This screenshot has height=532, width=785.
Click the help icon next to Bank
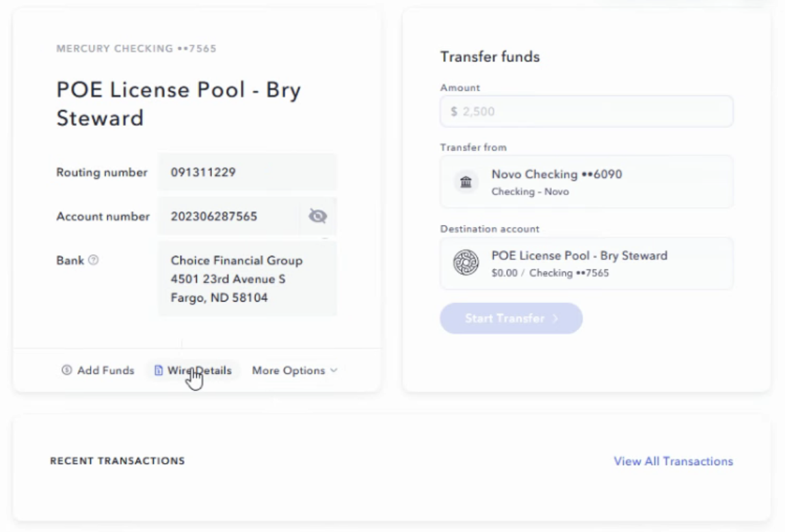(94, 261)
